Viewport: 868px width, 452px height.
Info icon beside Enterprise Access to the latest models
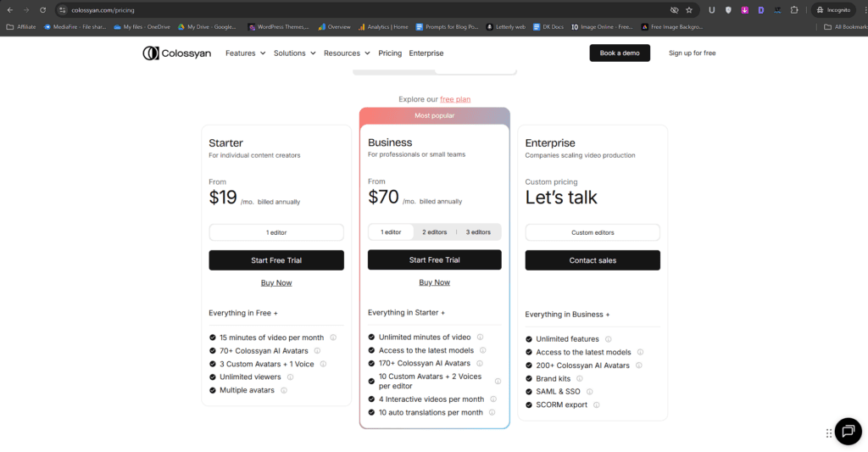(640, 352)
